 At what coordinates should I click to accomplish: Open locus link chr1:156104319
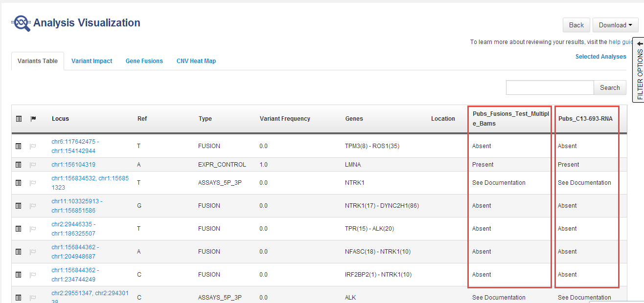click(73, 165)
